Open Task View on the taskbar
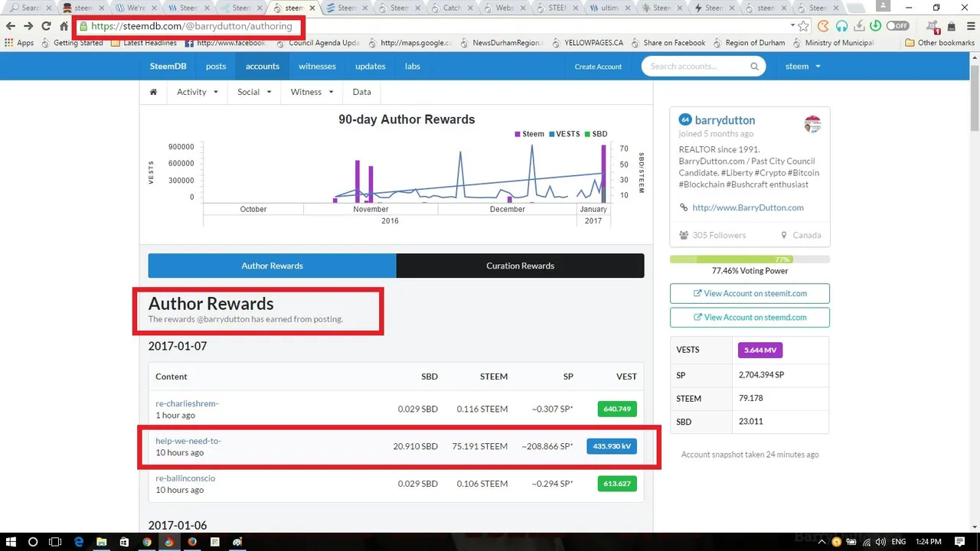Screen dimensions: 980x551 pos(55,542)
